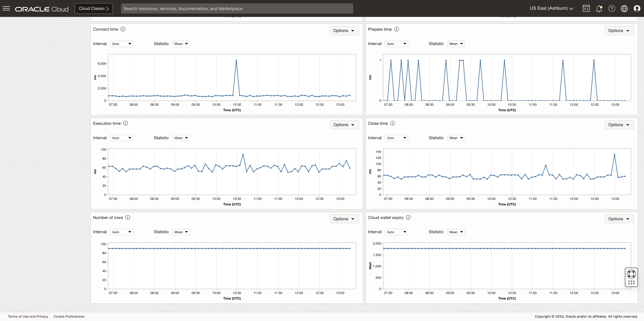
Task: Open the hamburger navigation menu
Action: click(6, 9)
